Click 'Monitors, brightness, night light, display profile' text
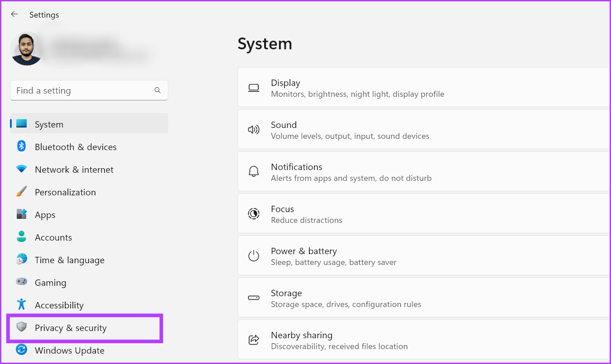Image resolution: width=611 pixels, height=364 pixels. click(357, 94)
